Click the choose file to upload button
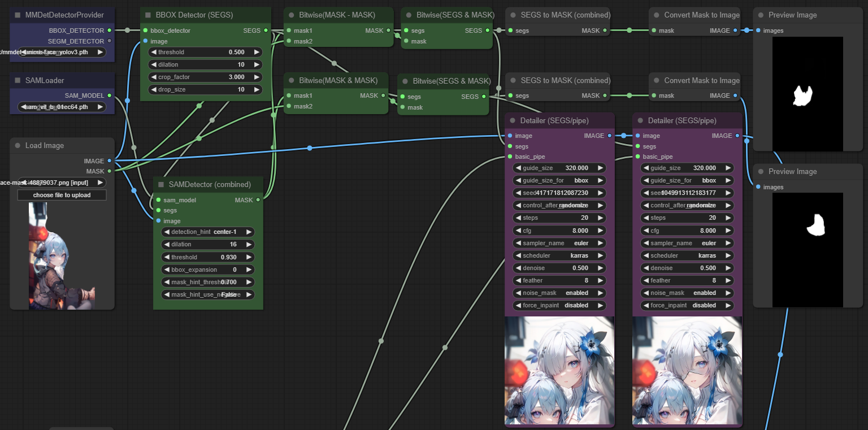This screenshot has width=868, height=430. click(62, 195)
